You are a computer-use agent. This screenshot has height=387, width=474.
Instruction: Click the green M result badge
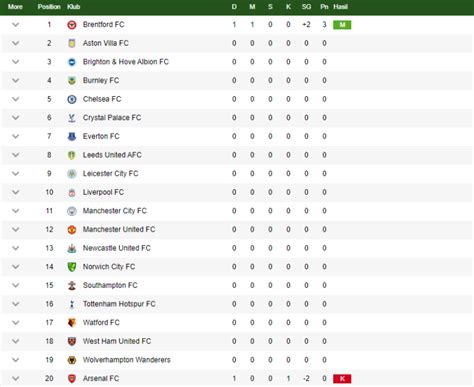[342, 25]
